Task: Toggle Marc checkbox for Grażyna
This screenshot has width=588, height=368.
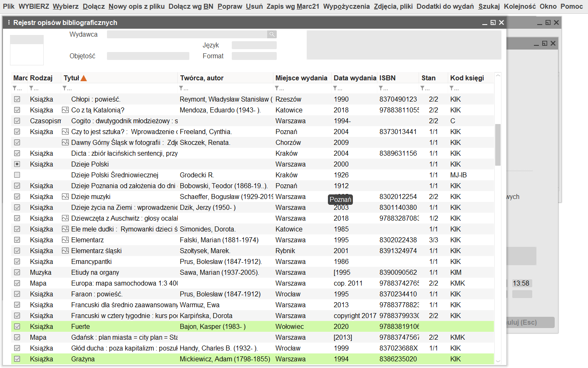Action: [x=17, y=359]
